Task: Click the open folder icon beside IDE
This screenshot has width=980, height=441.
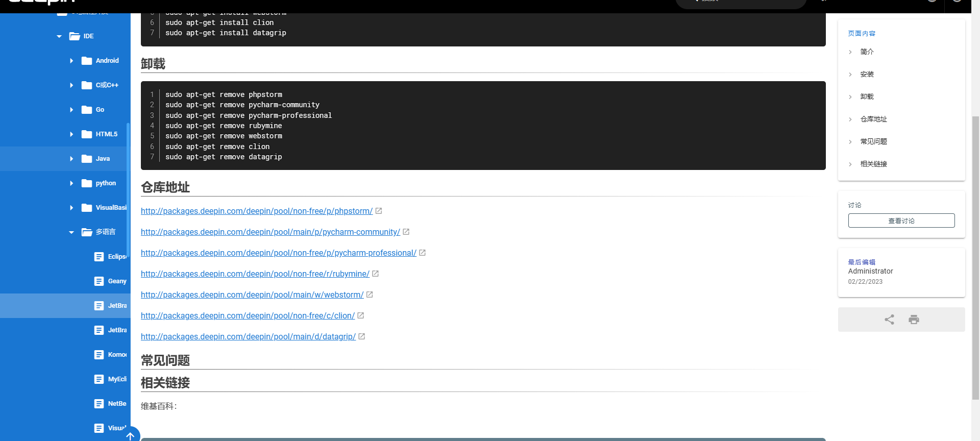Action: [75, 36]
